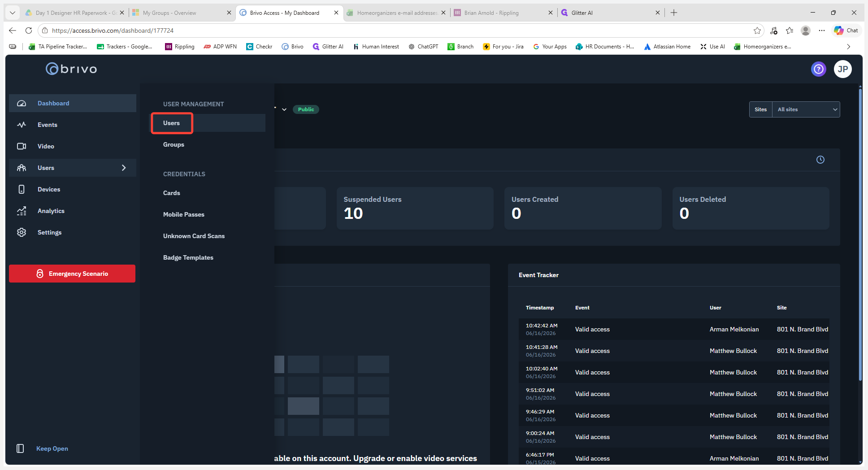Viewport: 868px width, 470px height.
Task: Click the Suspended Users card
Action: (x=415, y=208)
